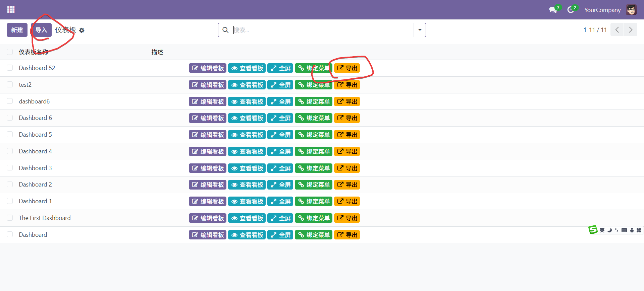
Task: Expand the search options dropdown arrow
Action: click(x=420, y=30)
